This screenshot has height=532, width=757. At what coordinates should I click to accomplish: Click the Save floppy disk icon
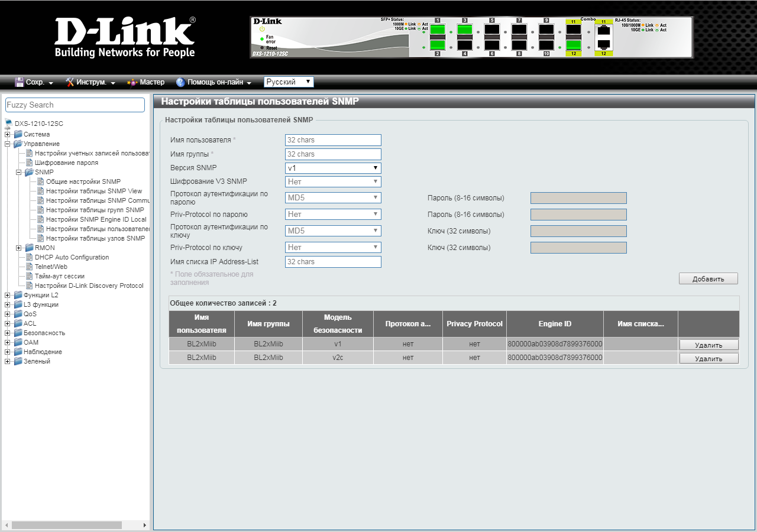[20, 82]
